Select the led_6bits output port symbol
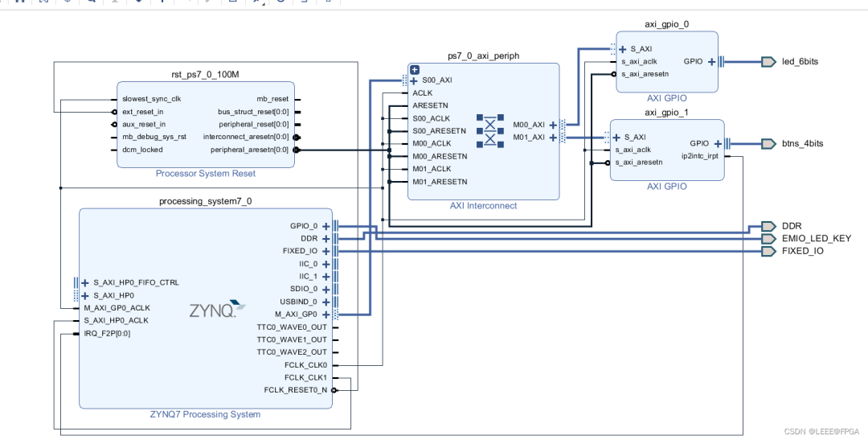The width and height of the screenshot is (868, 440). [x=768, y=62]
